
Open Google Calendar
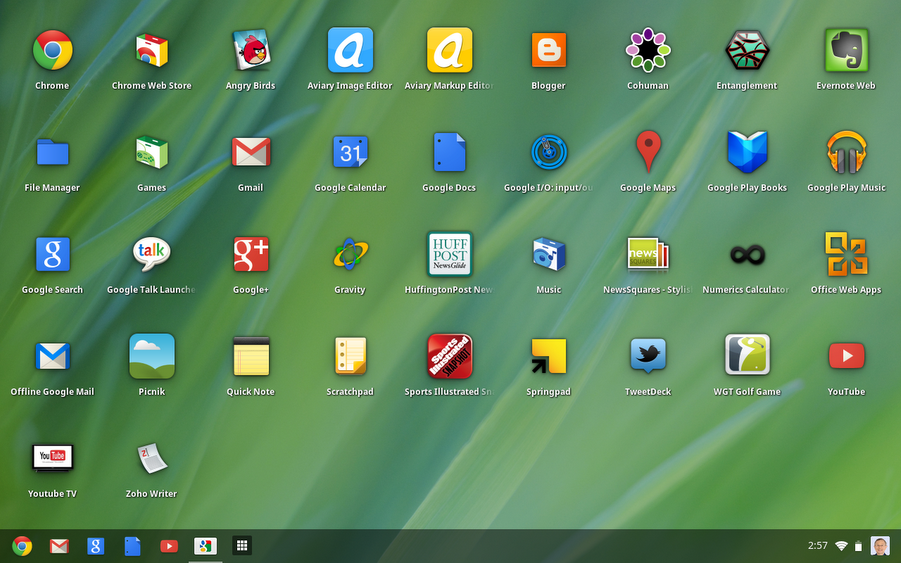point(350,152)
